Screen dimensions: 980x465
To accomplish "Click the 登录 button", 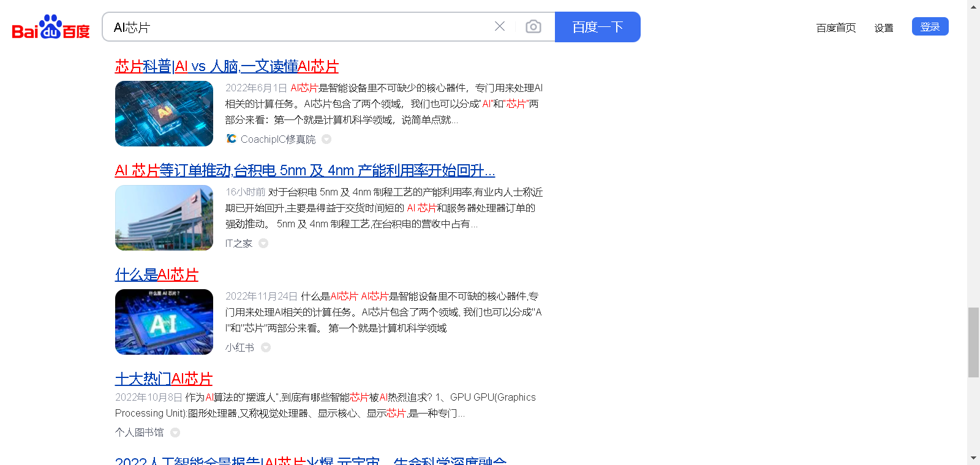I will pos(930,26).
